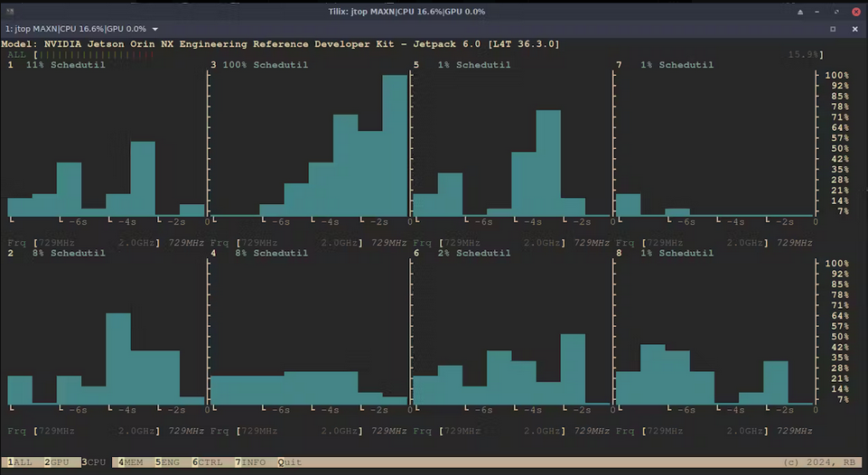Click CPU 5 '1% Schedutil' label

point(474,65)
